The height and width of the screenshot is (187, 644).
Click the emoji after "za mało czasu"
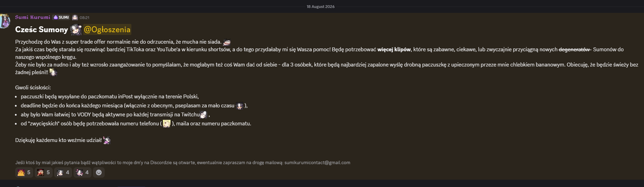pos(240,106)
